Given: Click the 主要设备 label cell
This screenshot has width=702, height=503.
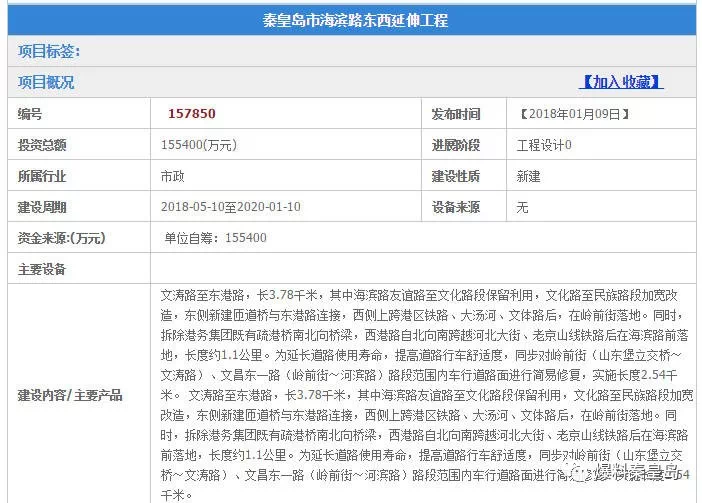Looking at the screenshot, I should [x=42, y=269].
